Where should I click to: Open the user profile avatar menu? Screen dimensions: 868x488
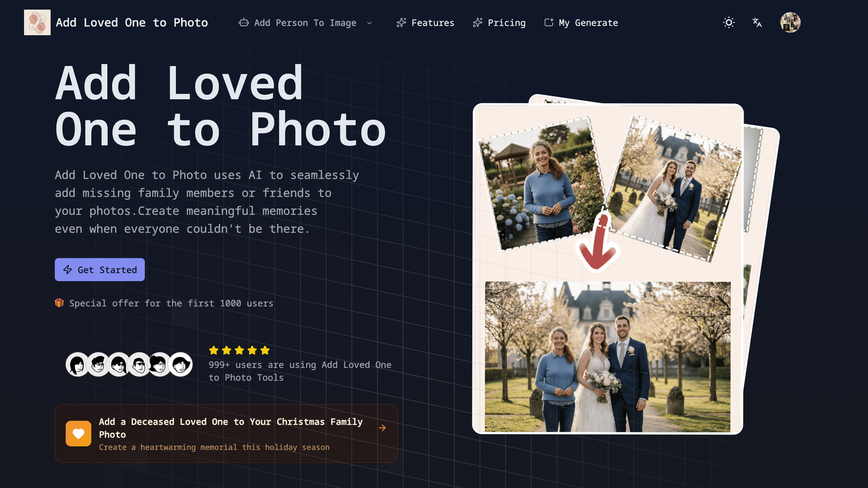tap(790, 22)
